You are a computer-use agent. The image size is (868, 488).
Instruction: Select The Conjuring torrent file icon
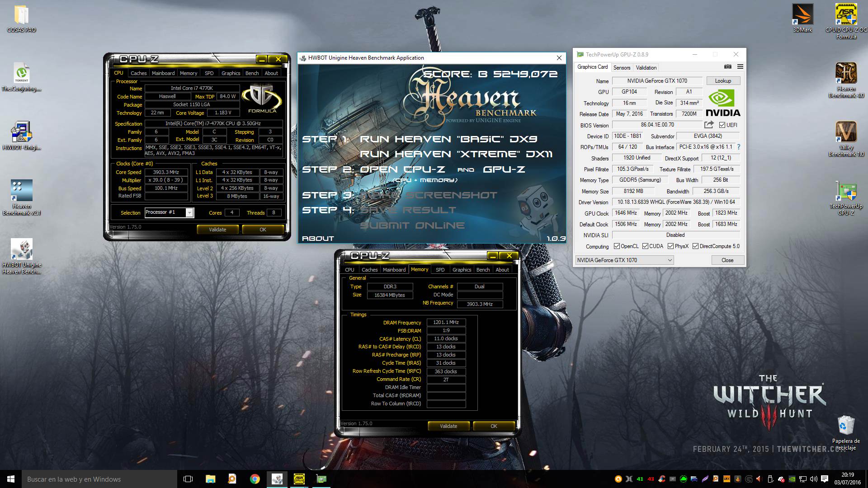[21, 77]
